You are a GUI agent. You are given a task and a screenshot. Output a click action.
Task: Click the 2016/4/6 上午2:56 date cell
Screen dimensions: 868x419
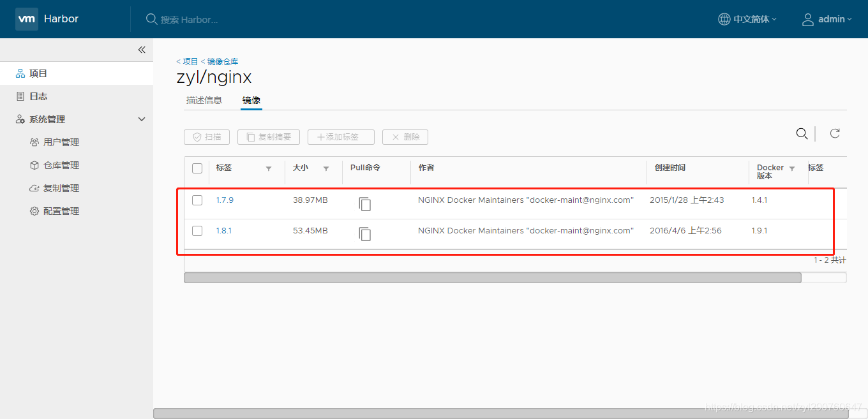coord(685,230)
